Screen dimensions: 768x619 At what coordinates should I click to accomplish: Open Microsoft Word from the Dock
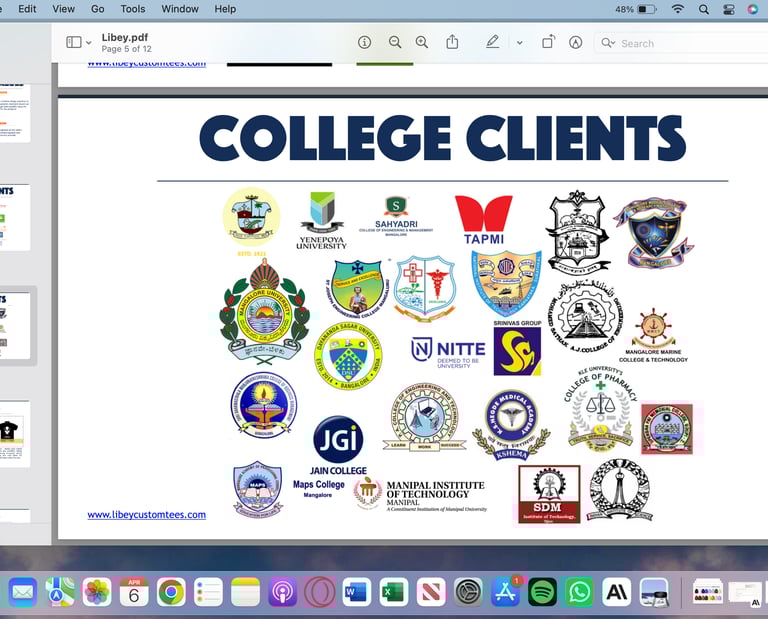357,592
